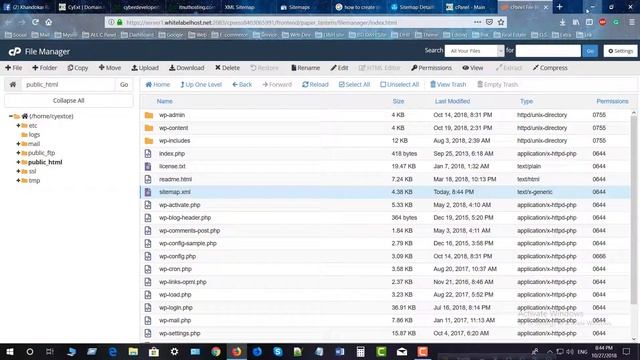Click Unselect All files
This screenshot has width=640, height=360.
tap(400, 84)
